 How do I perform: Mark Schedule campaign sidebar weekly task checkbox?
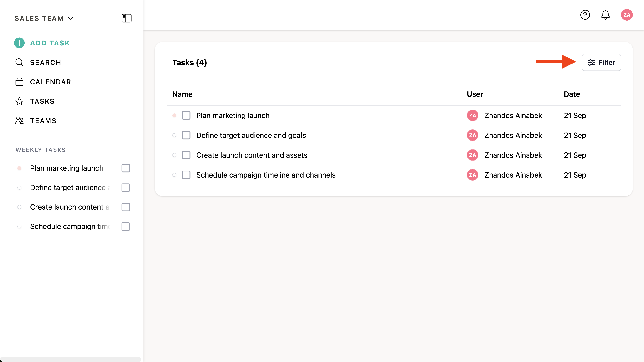click(126, 226)
